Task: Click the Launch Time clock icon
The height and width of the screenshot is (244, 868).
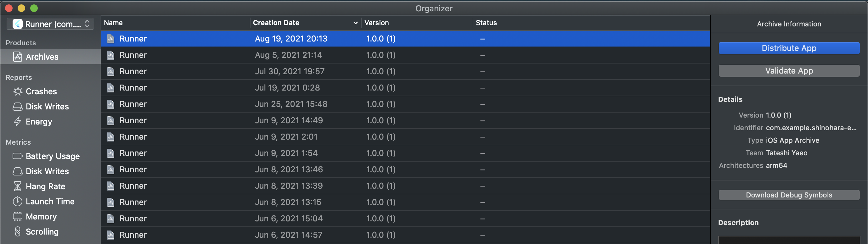Action: click(x=18, y=201)
